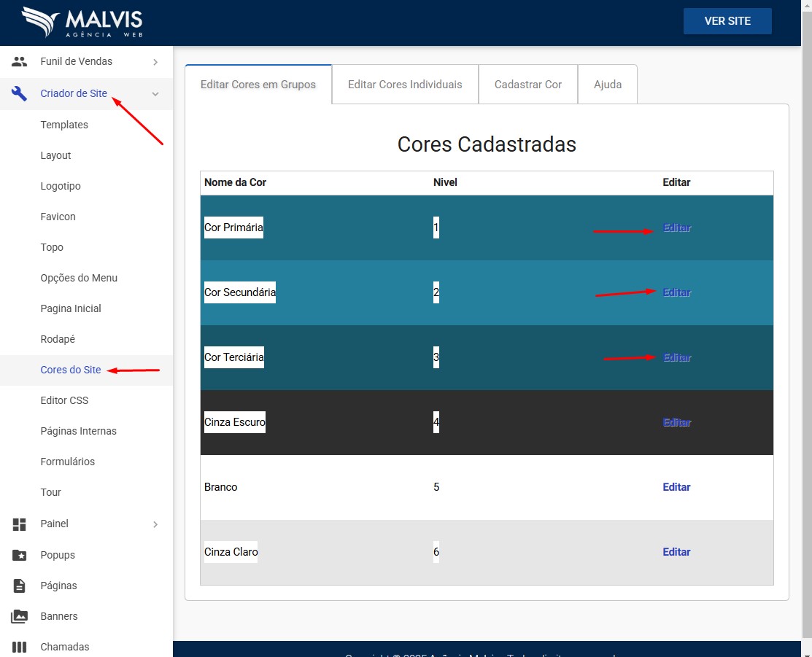Image resolution: width=812 pixels, height=657 pixels.
Task: Click the Popups starred folder icon
Action: point(19,555)
